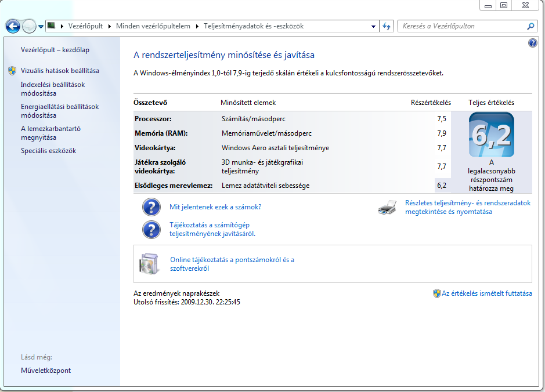Open Műveletközpont link
Screen dimensions: 545x392
(45, 371)
